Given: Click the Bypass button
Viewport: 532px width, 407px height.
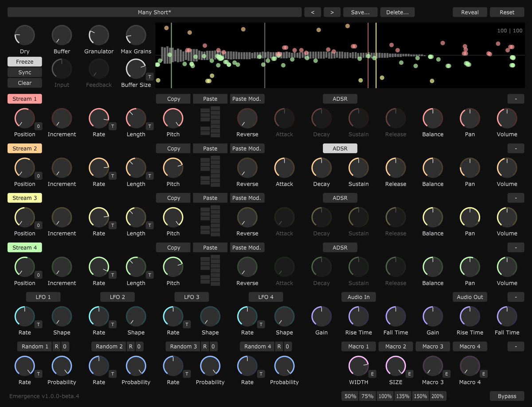Looking at the screenshot, I should 506,396.
